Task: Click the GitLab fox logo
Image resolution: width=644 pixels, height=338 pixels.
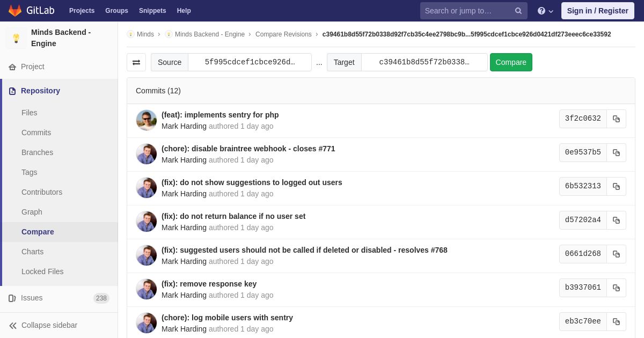Action: click(15, 11)
